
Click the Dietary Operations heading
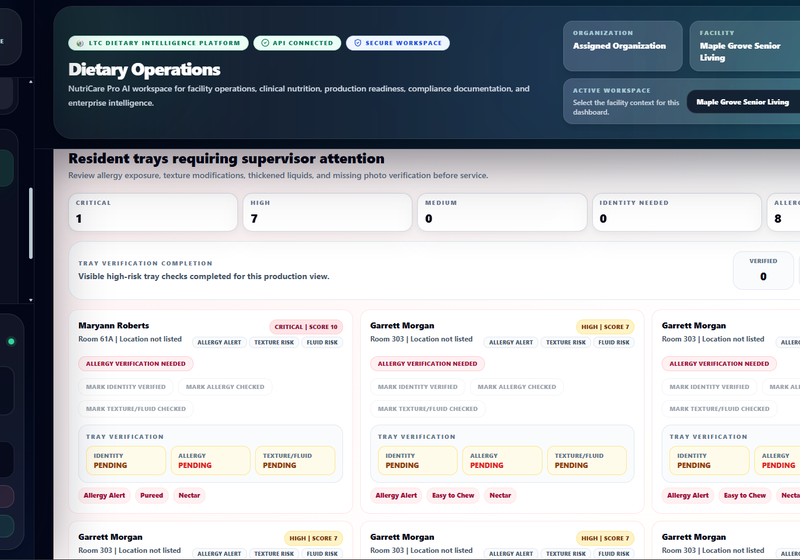(144, 69)
